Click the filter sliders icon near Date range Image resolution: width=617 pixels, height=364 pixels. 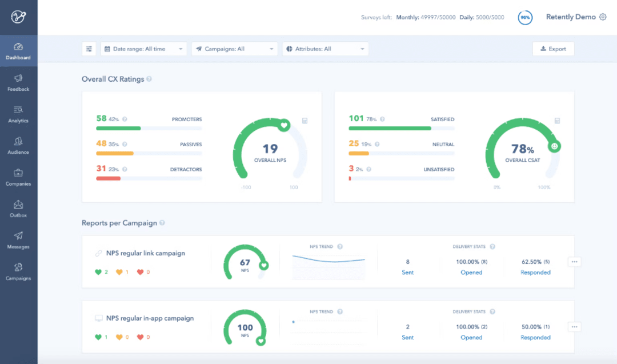point(89,49)
